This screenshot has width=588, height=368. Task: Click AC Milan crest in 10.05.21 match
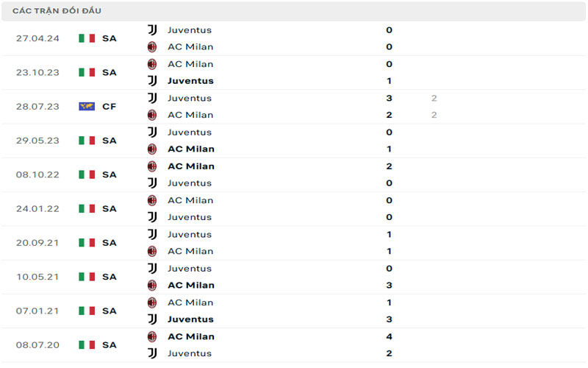pos(152,285)
